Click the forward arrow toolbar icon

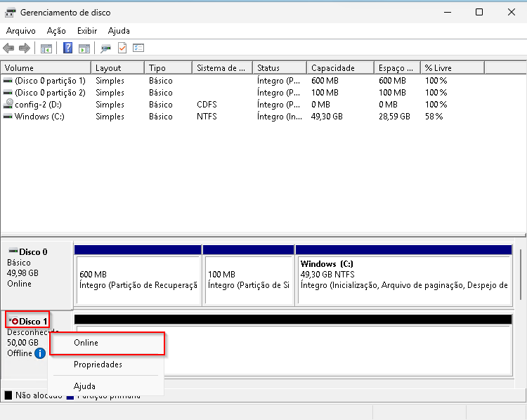25,48
